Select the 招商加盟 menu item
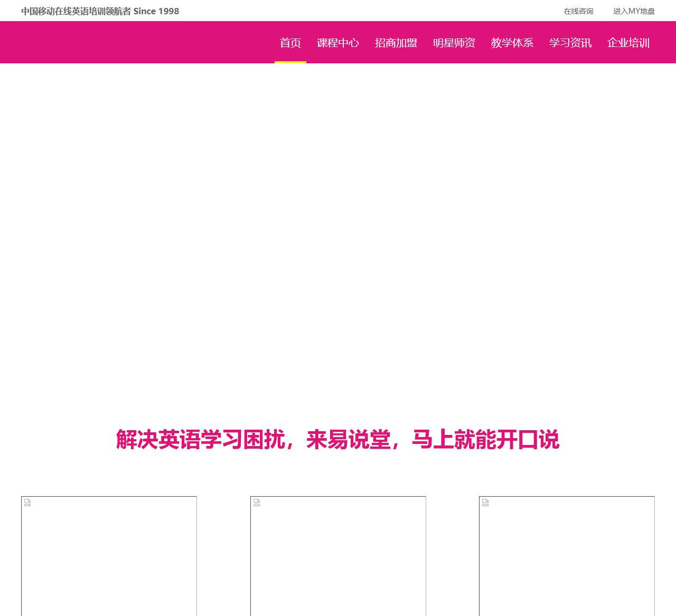 396,43
